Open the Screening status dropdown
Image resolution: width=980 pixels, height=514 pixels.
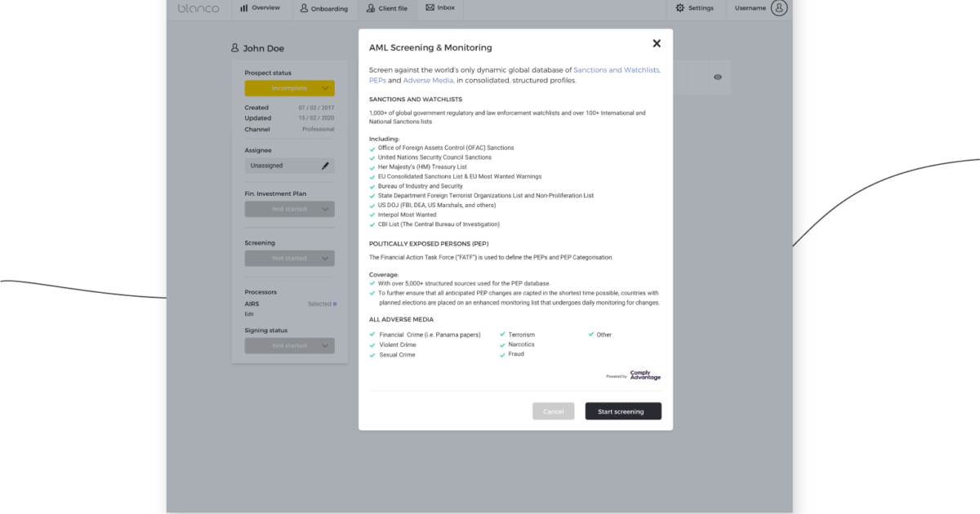pos(289,258)
